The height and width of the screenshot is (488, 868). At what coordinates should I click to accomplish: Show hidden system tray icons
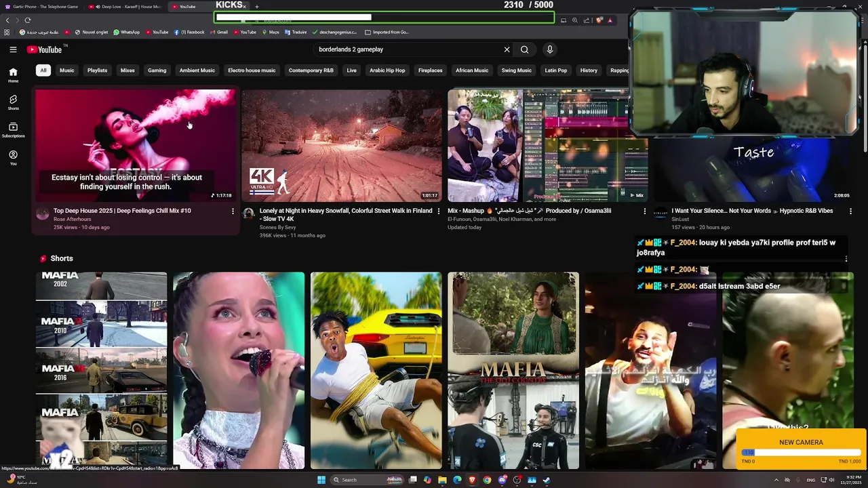[776, 480]
